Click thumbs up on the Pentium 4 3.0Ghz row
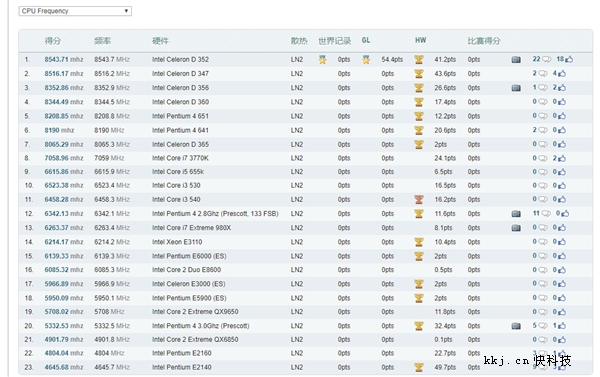600x377 pixels. 562,326
